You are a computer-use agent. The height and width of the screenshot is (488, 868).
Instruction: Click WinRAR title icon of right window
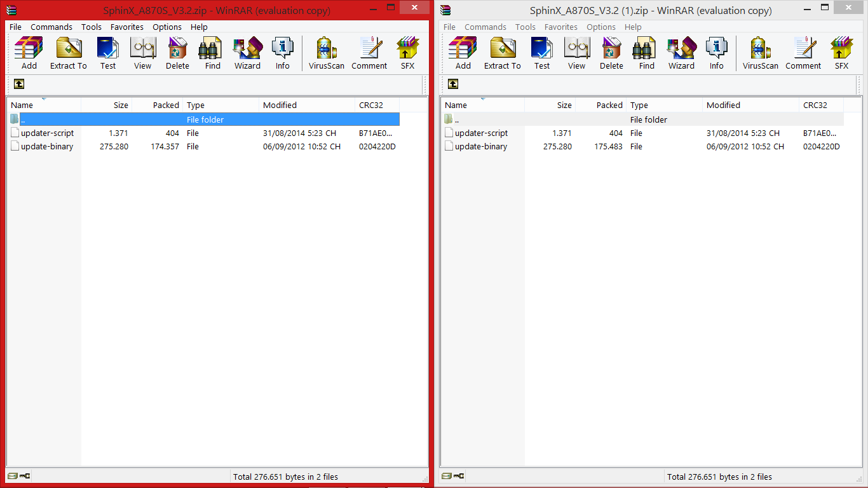pyautogui.click(x=445, y=10)
